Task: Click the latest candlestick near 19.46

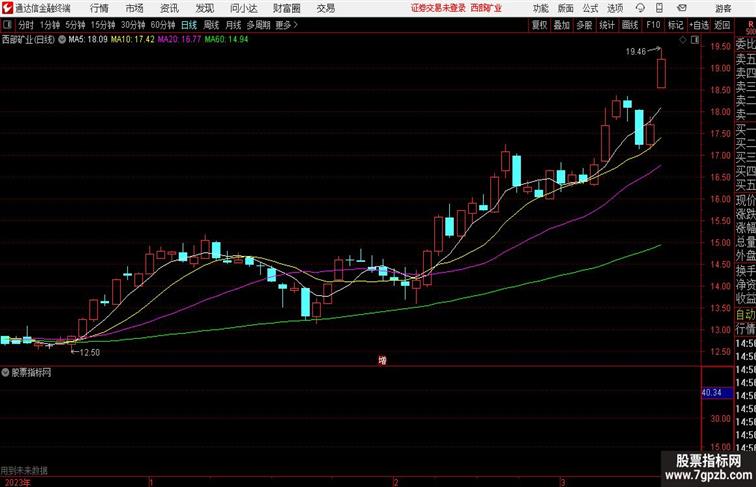Action: [x=662, y=73]
